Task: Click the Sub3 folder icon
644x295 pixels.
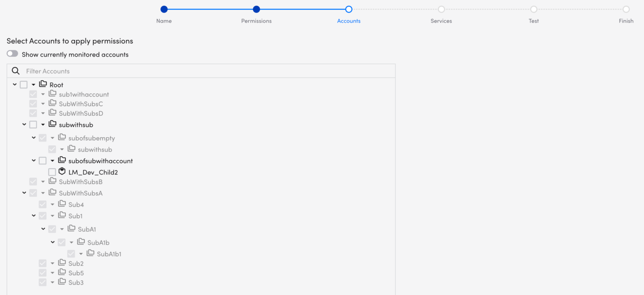Action: pyautogui.click(x=62, y=282)
